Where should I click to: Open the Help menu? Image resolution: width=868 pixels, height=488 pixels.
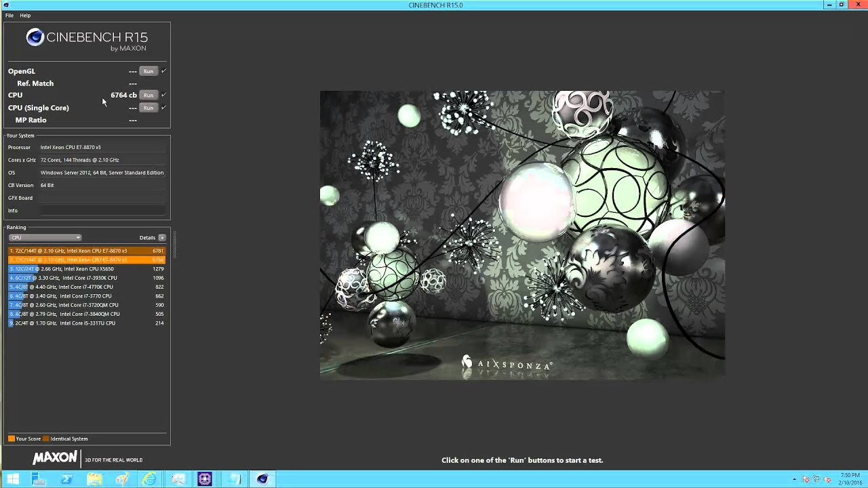(x=25, y=15)
